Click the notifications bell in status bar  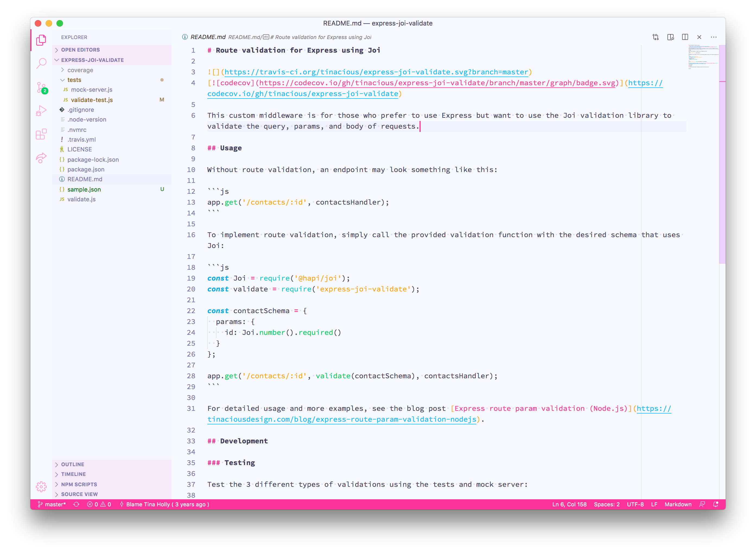(x=716, y=504)
